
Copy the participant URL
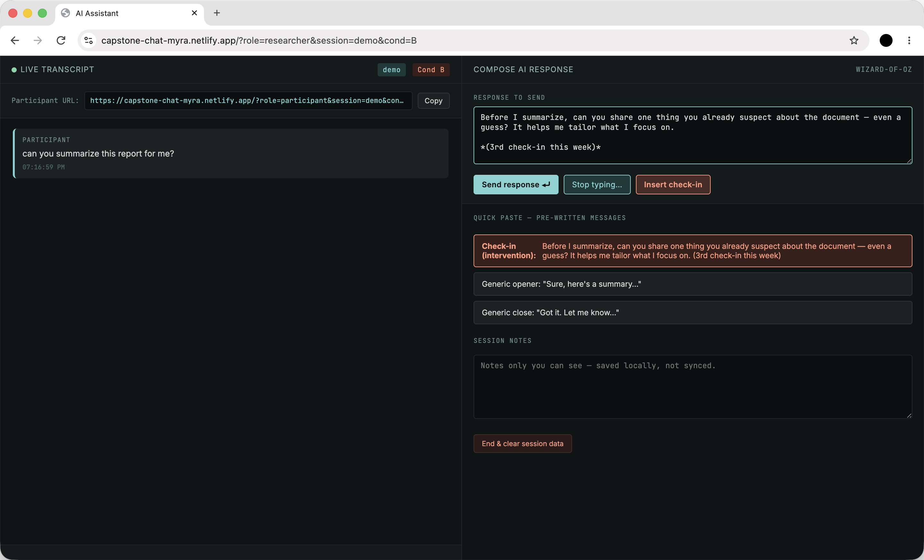pos(433,101)
